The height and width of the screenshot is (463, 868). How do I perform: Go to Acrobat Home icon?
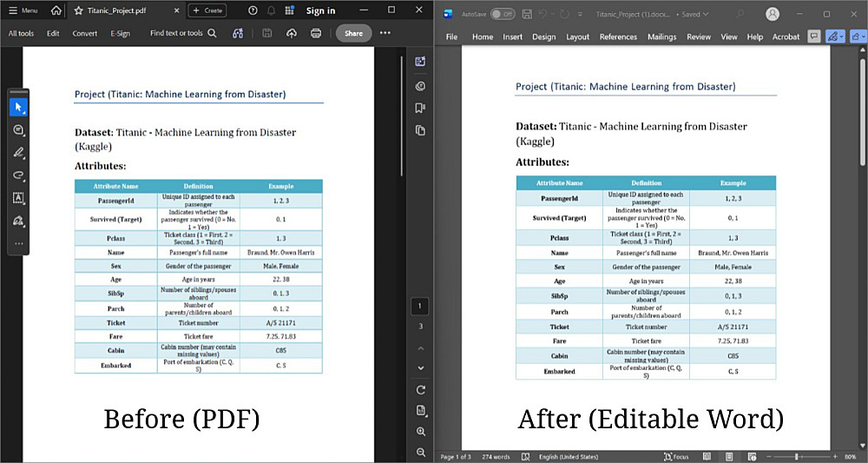point(56,10)
